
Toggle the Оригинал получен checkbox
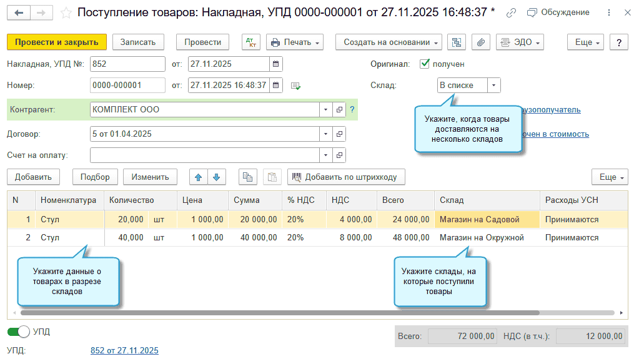[x=425, y=64]
